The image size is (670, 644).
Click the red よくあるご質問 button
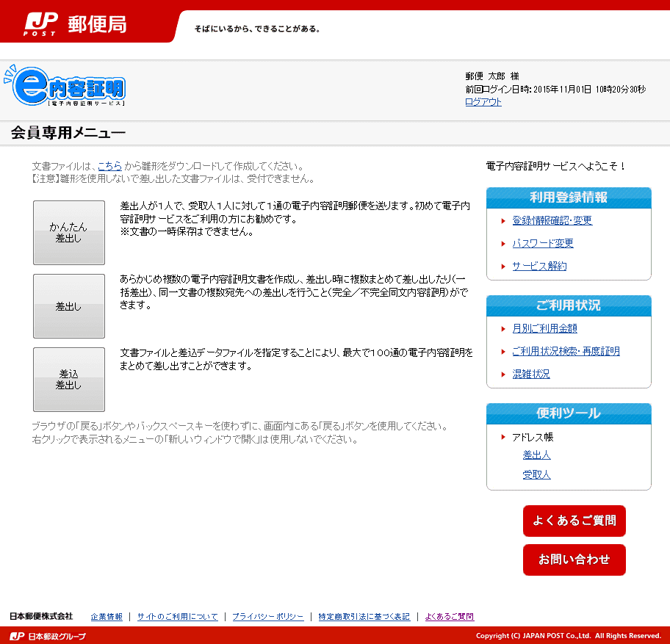574,521
